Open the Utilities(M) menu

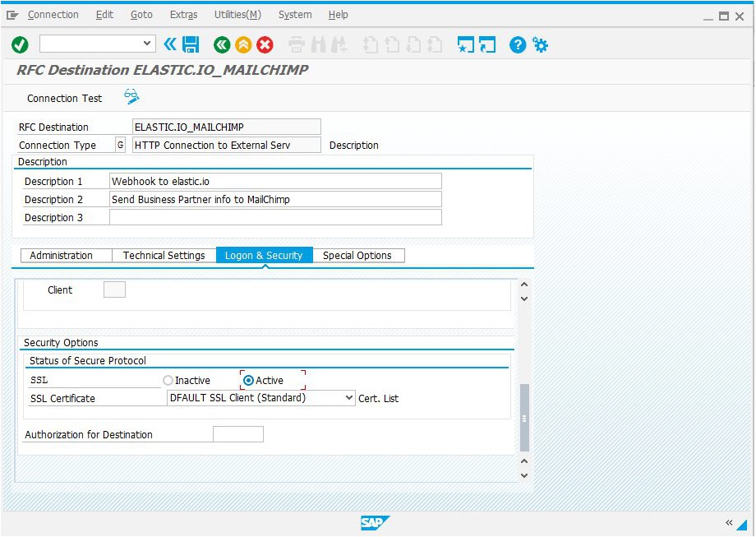(237, 15)
